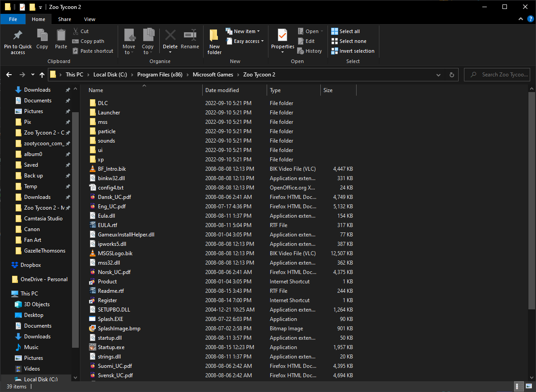Select This PC in navigation pane

[x=29, y=293]
